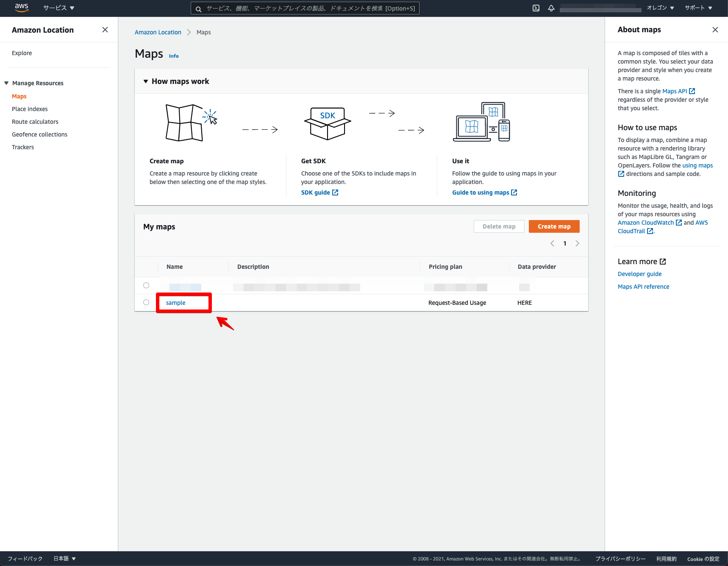Viewport: 728px width, 566px height.
Task: Close the Amazon Location navigation sidebar
Action: click(x=105, y=30)
